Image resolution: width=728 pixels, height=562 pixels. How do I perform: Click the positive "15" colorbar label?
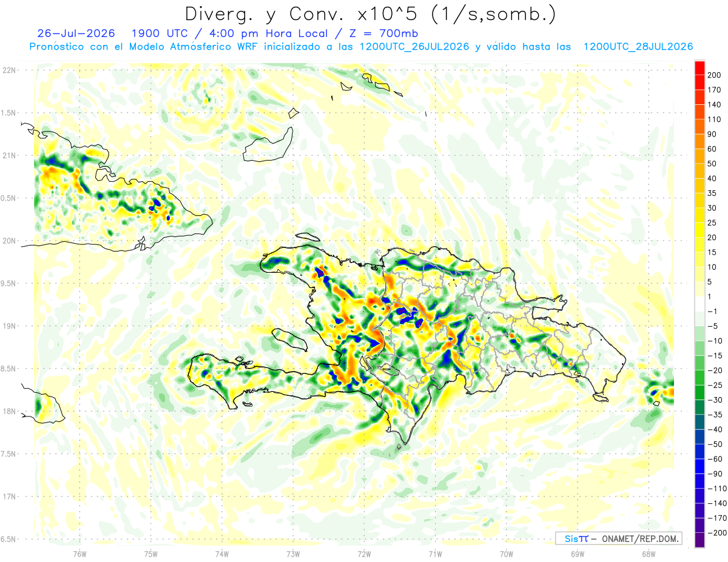tap(713, 252)
